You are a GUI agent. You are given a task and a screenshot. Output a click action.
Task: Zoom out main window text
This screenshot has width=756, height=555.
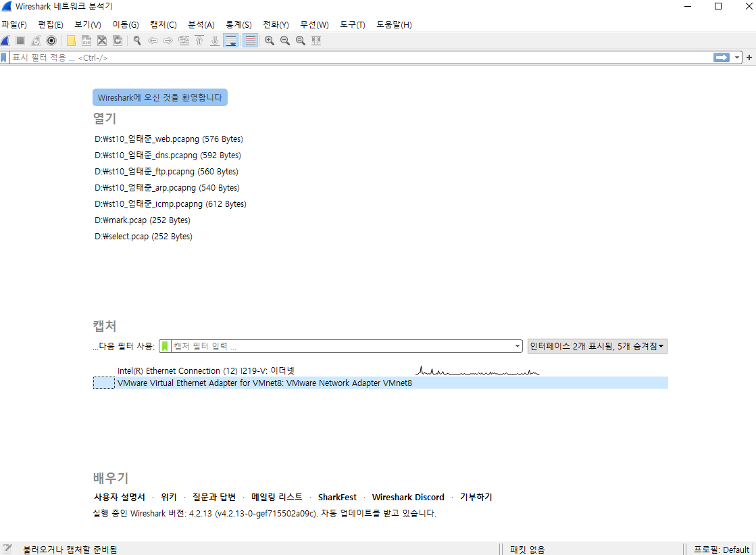pos(285,41)
